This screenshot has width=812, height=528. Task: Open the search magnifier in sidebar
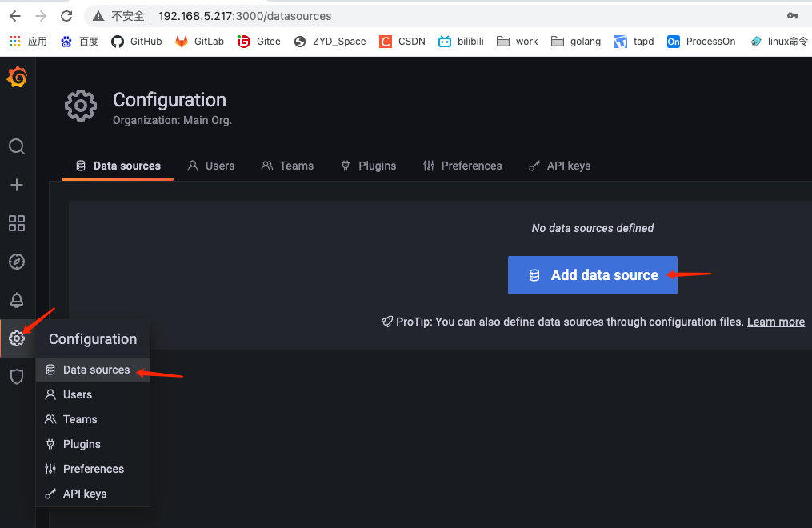17,146
